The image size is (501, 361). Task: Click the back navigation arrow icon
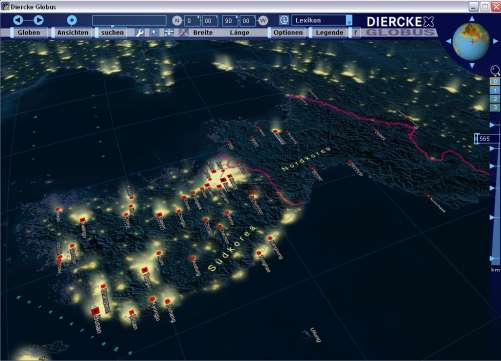point(18,20)
